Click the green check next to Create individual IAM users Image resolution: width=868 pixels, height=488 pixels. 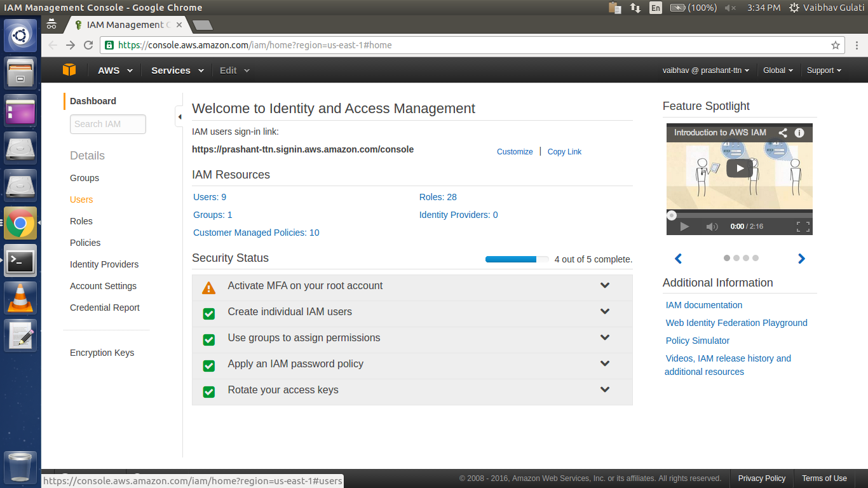tap(208, 314)
